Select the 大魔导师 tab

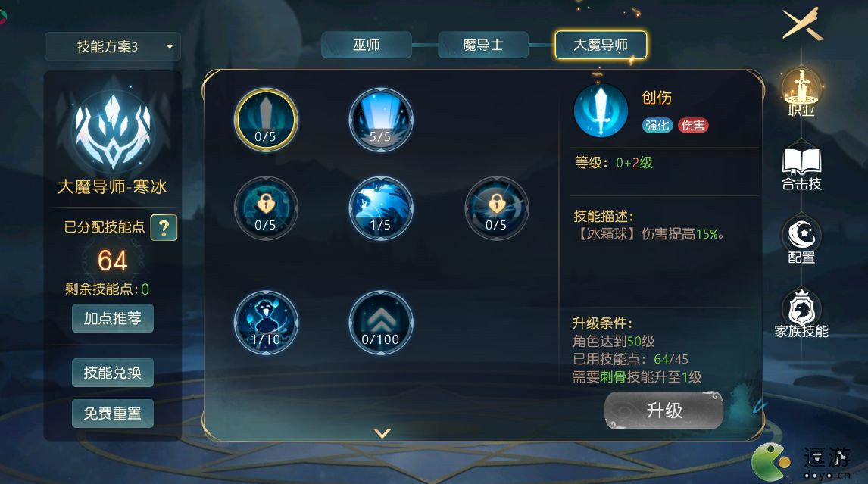601,45
